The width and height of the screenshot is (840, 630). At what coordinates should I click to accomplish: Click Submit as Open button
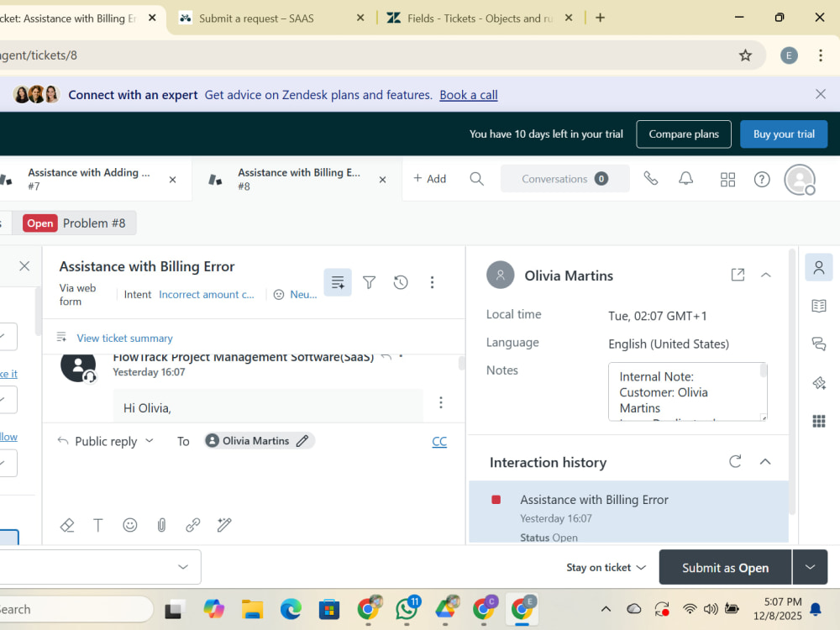pos(725,567)
